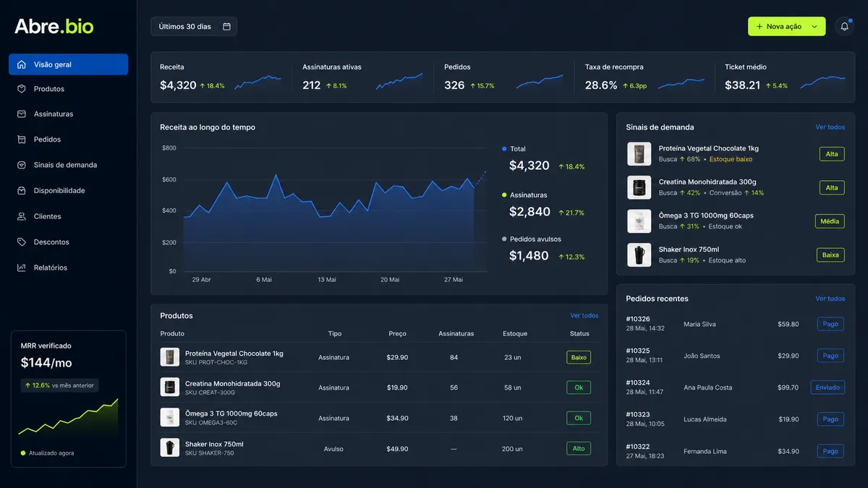
Task: Click the Ticket médio sparkline chart
Action: 822,82
